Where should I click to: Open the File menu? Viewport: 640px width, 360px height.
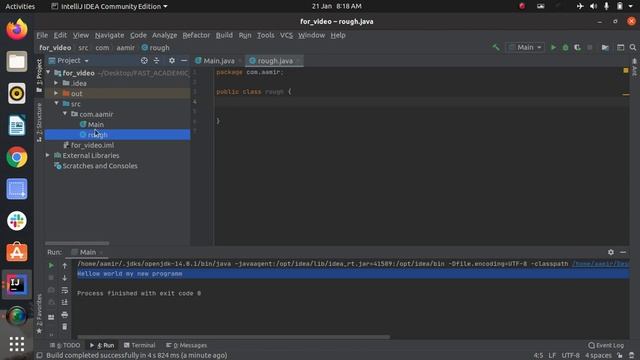click(42, 35)
